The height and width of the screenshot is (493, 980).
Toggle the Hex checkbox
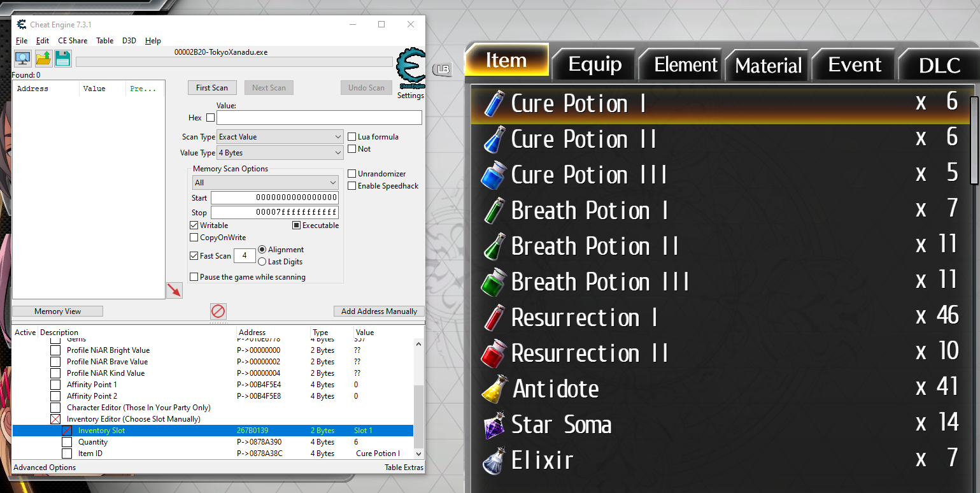click(210, 117)
